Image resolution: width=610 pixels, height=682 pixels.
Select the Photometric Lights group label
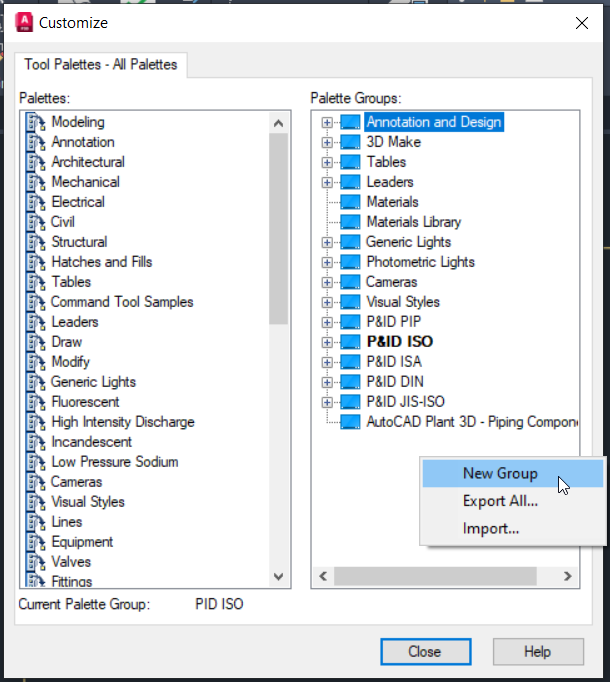pyautogui.click(x=420, y=262)
